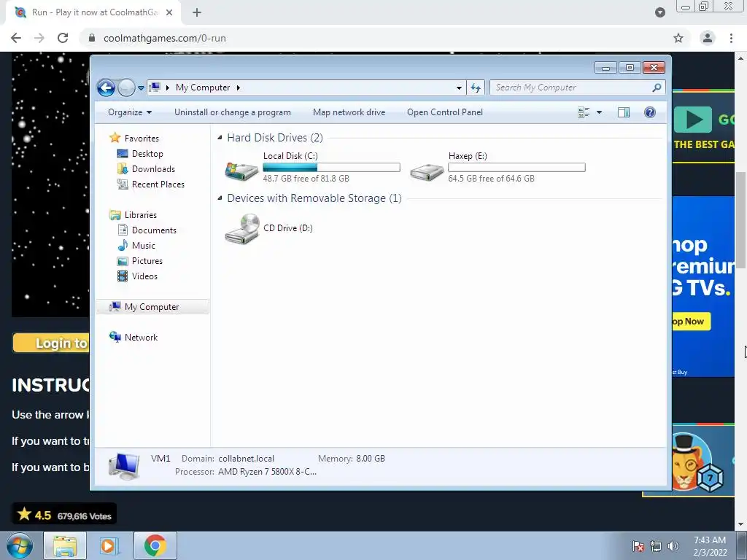The height and width of the screenshot is (560, 747).
Task: Select My Computer in the navigation pane
Action: point(152,307)
